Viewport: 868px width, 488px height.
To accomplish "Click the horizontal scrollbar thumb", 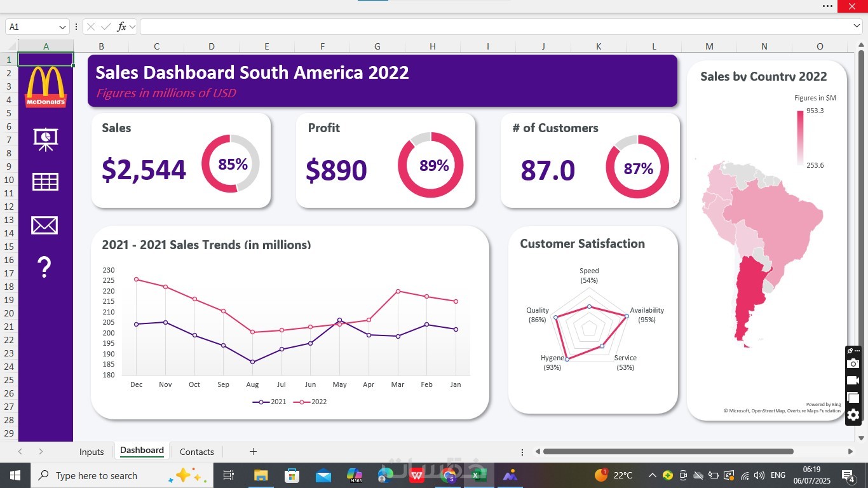I will pyautogui.click(x=668, y=452).
